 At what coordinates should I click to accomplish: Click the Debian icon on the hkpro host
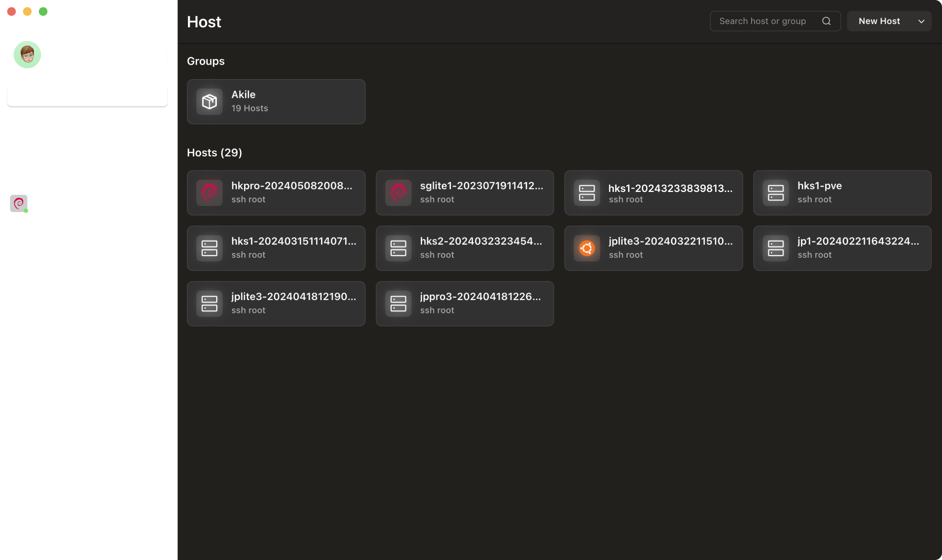pyautogui.click(x=210, y=192)
